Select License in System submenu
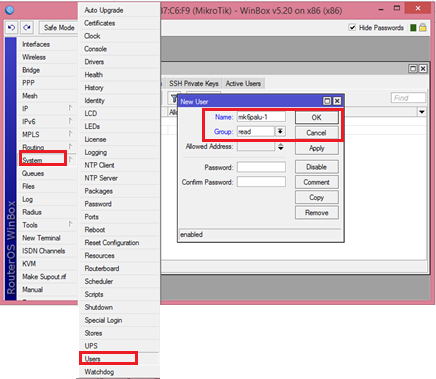This screenshot has width=436, height=379. coord(118,139)
